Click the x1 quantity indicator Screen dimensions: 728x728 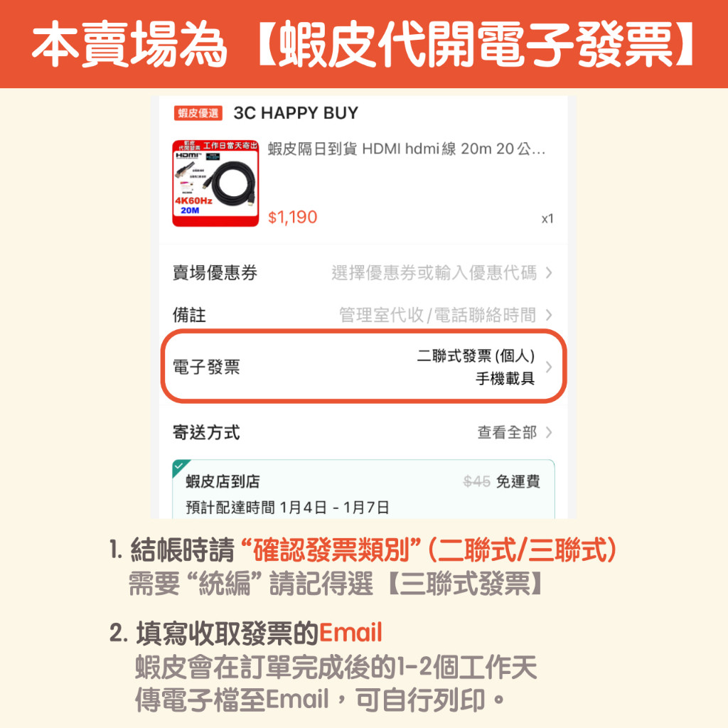point(547,219)
